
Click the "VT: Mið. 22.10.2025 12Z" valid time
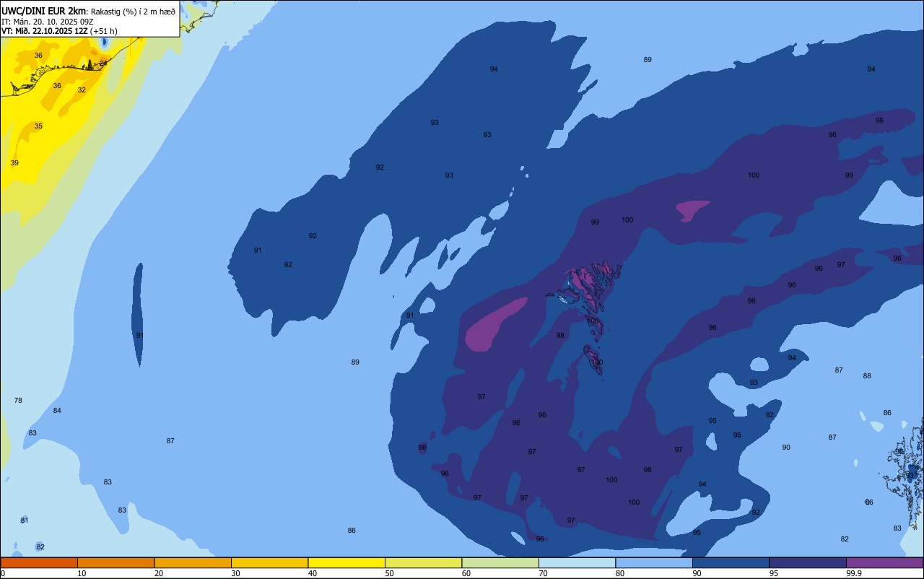(45, 31)
